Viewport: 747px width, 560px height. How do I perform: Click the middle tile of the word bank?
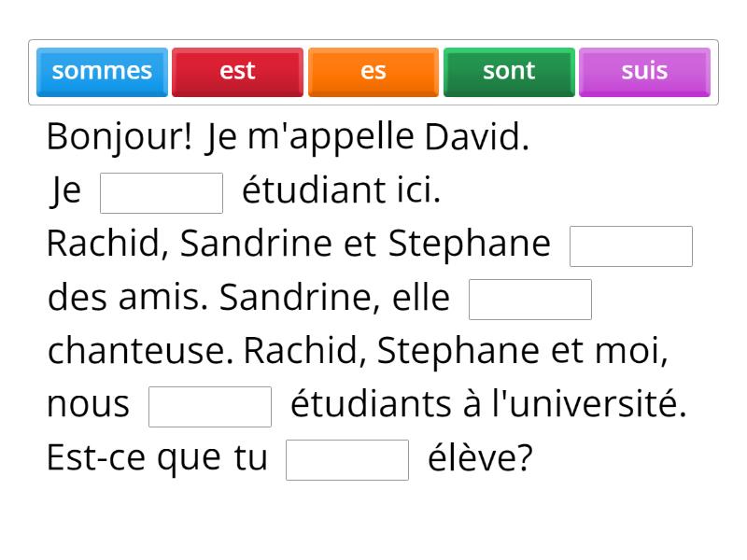pos(373,70)
